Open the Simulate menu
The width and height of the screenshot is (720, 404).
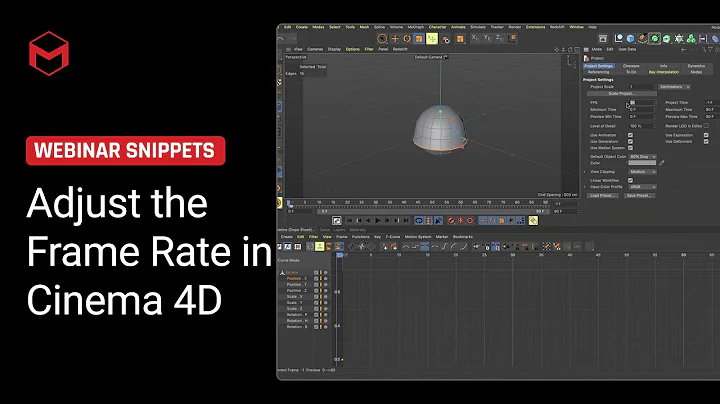point(478,27)
